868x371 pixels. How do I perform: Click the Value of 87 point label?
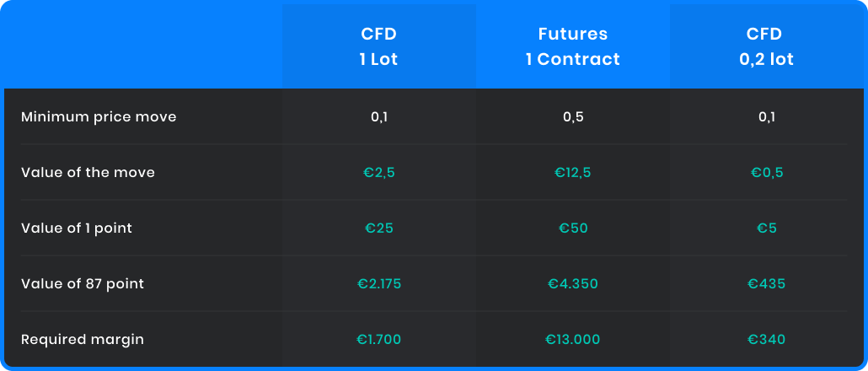83,283
